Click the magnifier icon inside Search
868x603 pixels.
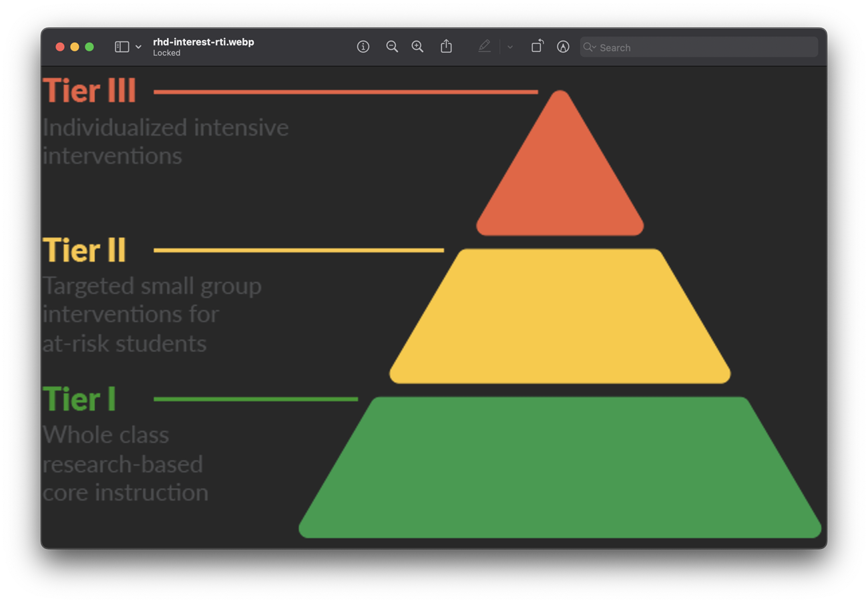pyautogui.click(x=589, y=47)
